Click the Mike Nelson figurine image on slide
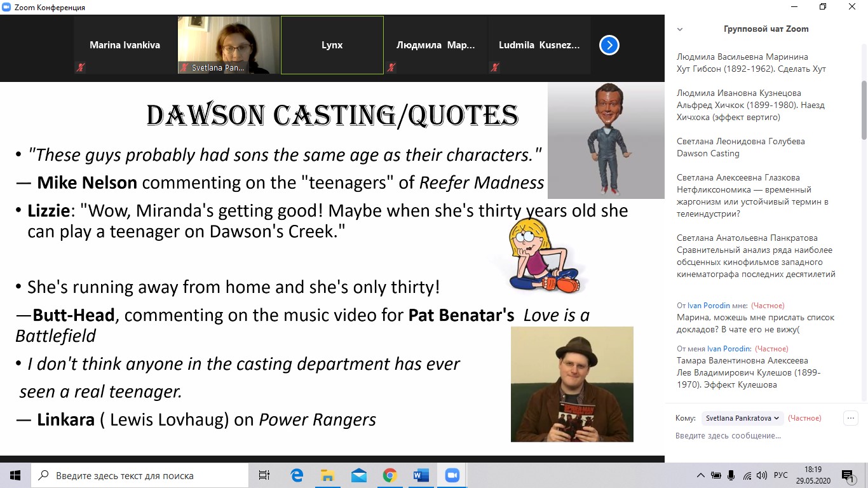Image resolution: width=868 pixels, height=488 pixels. (606, 140)
